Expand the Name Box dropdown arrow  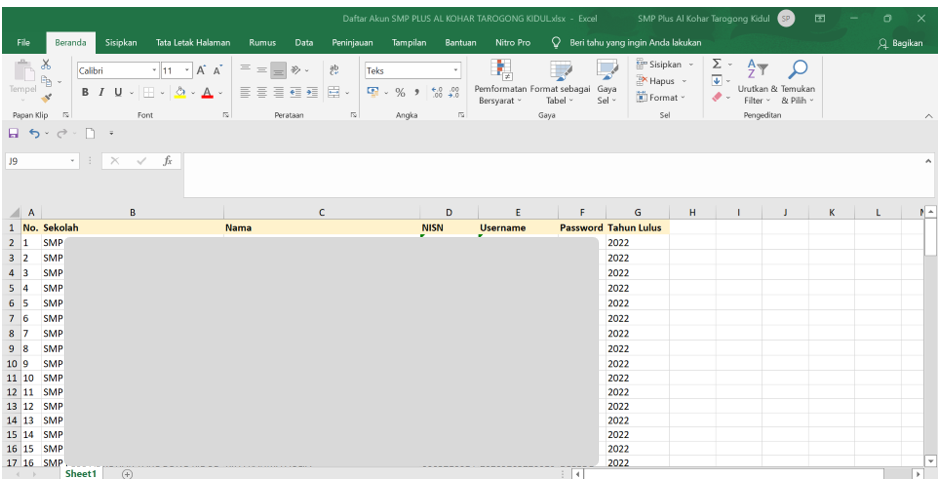click(x=74, y=160)
